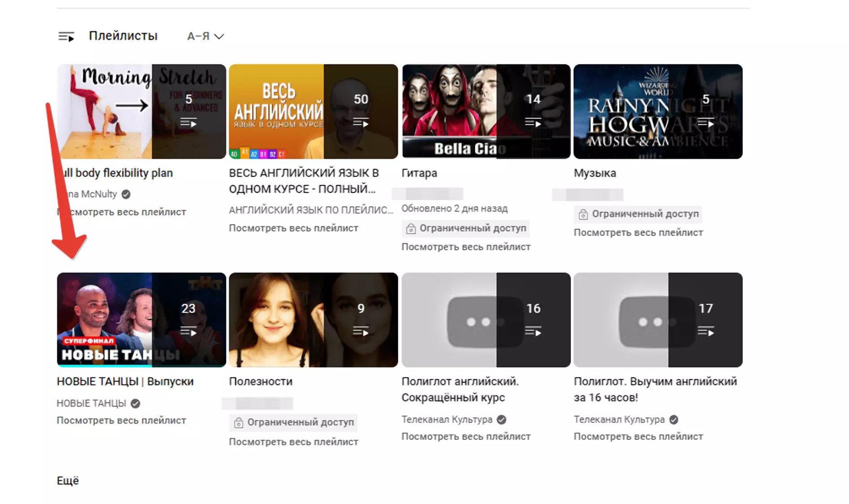View full playlist for Полезности
This screenshot has height=504, width=849.
pyautogui.click(x=294, y=442)
